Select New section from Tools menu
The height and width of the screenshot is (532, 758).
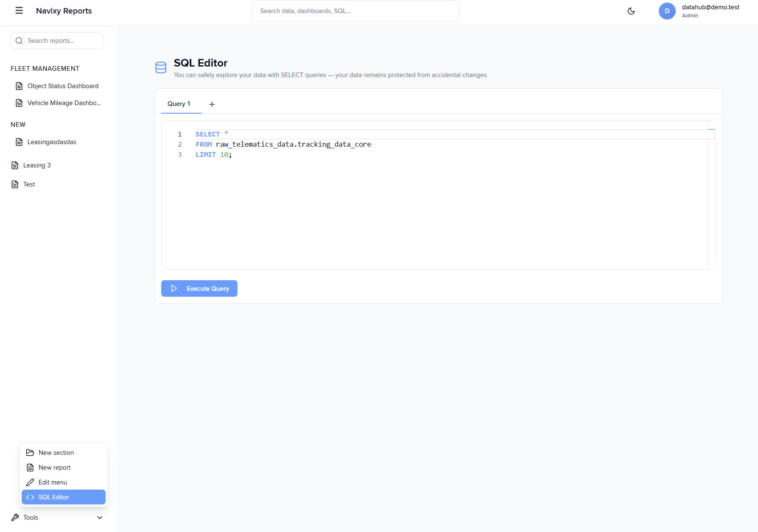(x=56, y=453)
